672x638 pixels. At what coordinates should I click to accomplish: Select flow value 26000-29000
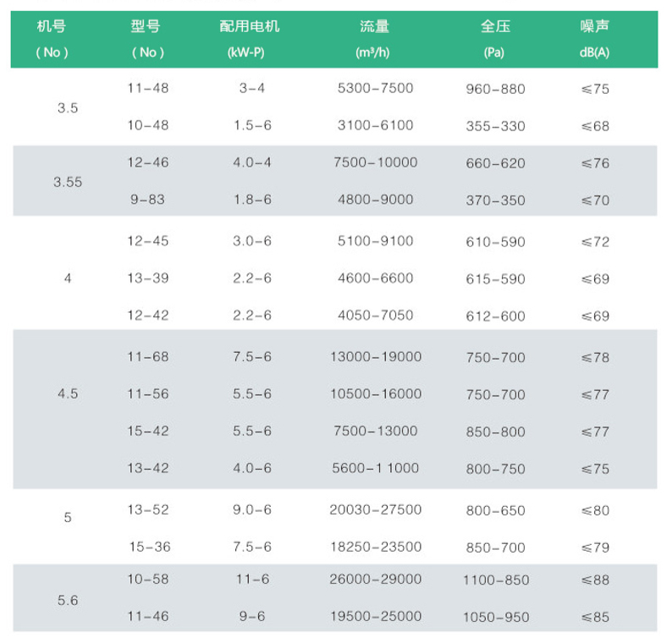coord(375,579)
